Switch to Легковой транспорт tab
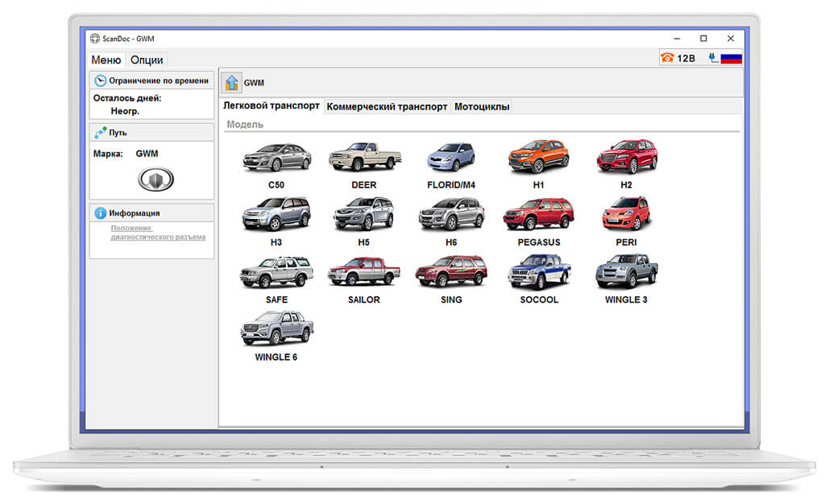825x504 pixels. tap(271, 105)
